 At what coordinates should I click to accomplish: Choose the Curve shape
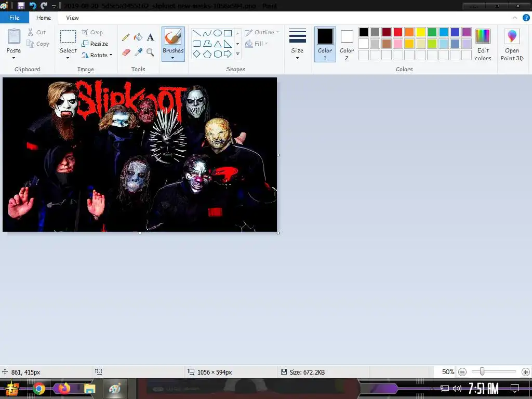coord(207,33)
